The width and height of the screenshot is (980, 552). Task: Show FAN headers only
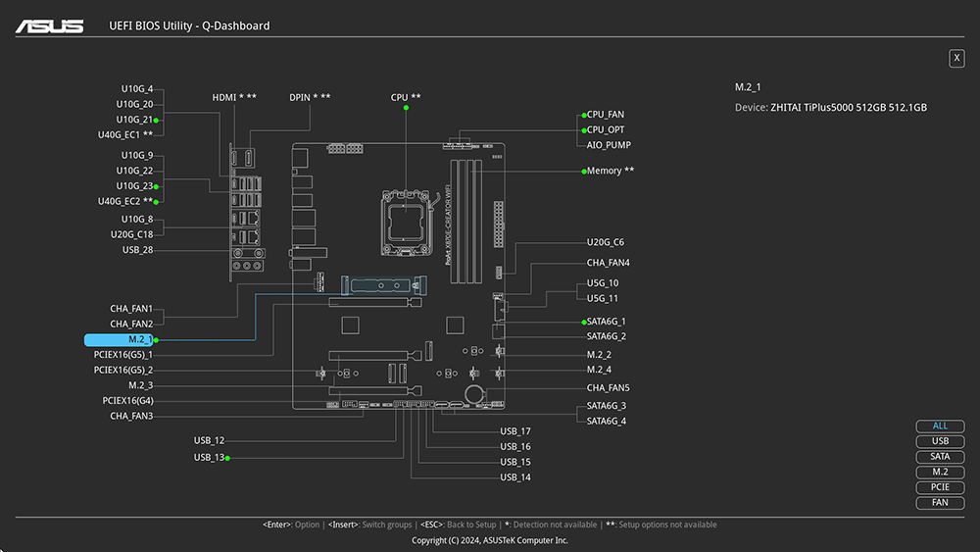pyautogui.click(x=940, y=503)
